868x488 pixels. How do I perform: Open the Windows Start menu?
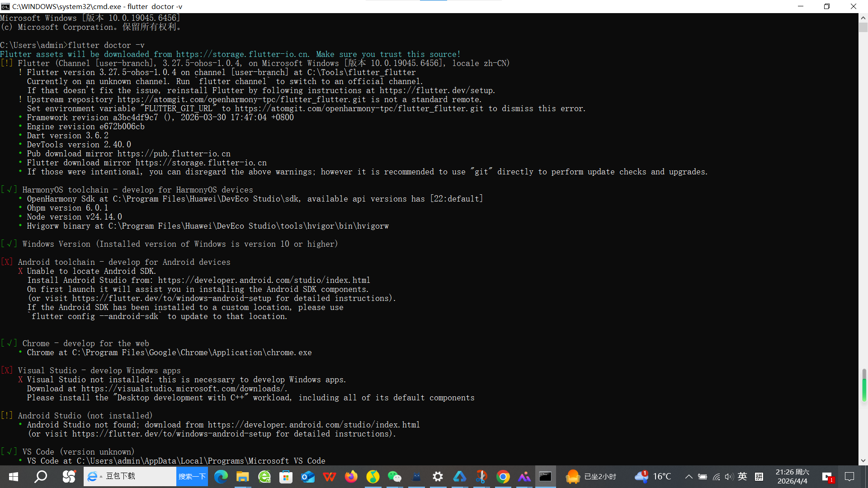coord(14,476)
